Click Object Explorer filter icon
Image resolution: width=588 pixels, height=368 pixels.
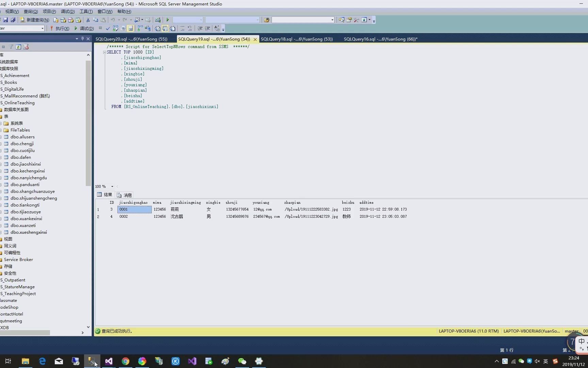pyautogui.click(x=11, y=47)
